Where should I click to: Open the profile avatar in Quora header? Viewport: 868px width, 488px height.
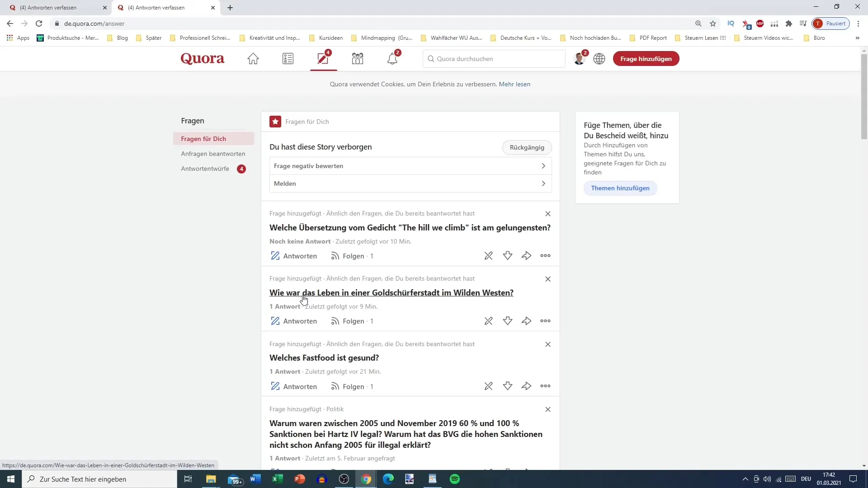coord(579,59)
